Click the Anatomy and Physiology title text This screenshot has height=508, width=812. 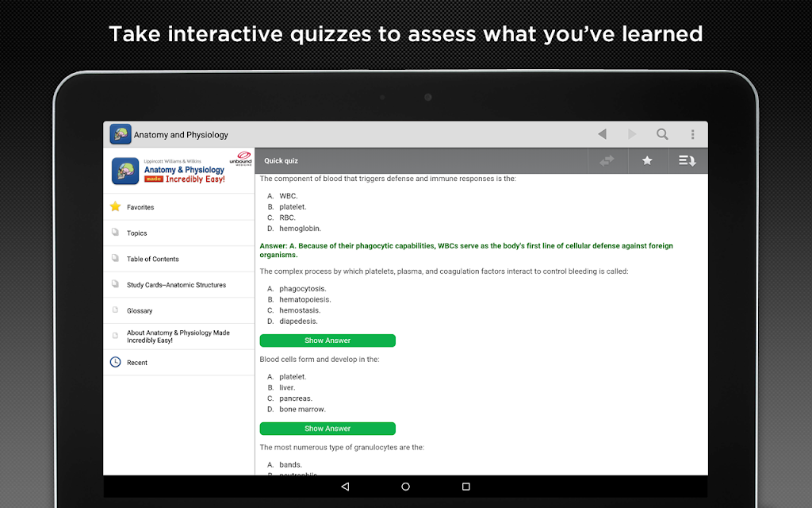tap(181, 135)
